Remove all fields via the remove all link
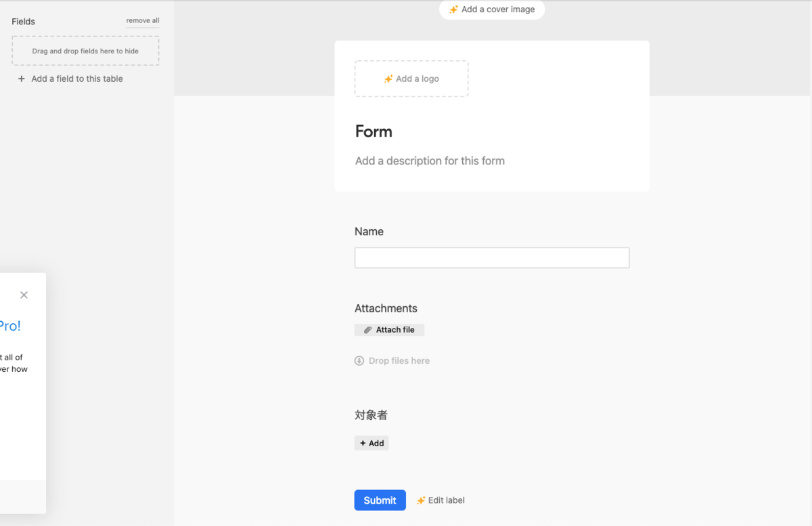812x526 pixels. pyautogui.click(x=143, y=21)
